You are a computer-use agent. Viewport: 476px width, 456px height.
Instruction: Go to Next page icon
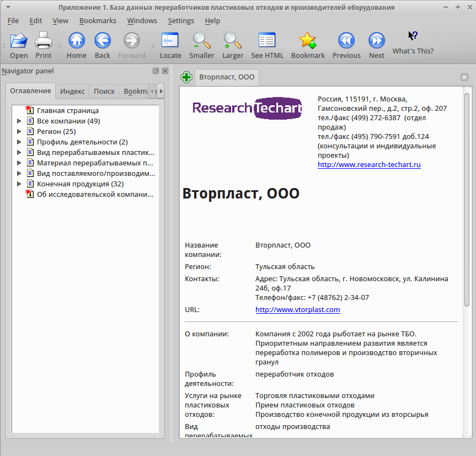[376, 41]
